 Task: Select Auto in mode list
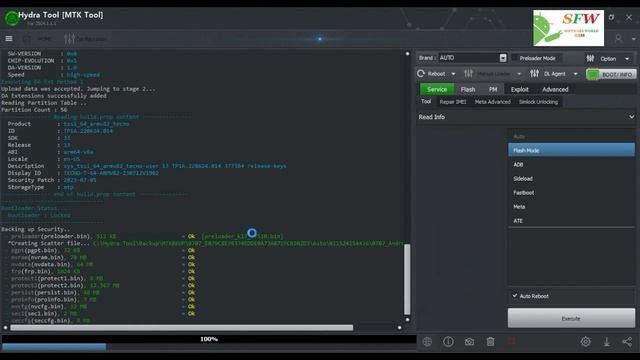pos(571,136)
